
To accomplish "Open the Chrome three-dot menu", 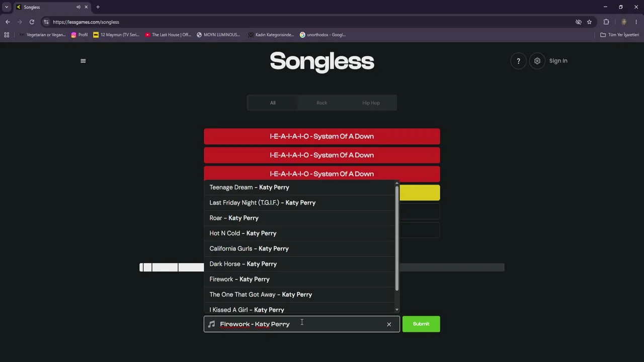I will click(x=636, y=22).
